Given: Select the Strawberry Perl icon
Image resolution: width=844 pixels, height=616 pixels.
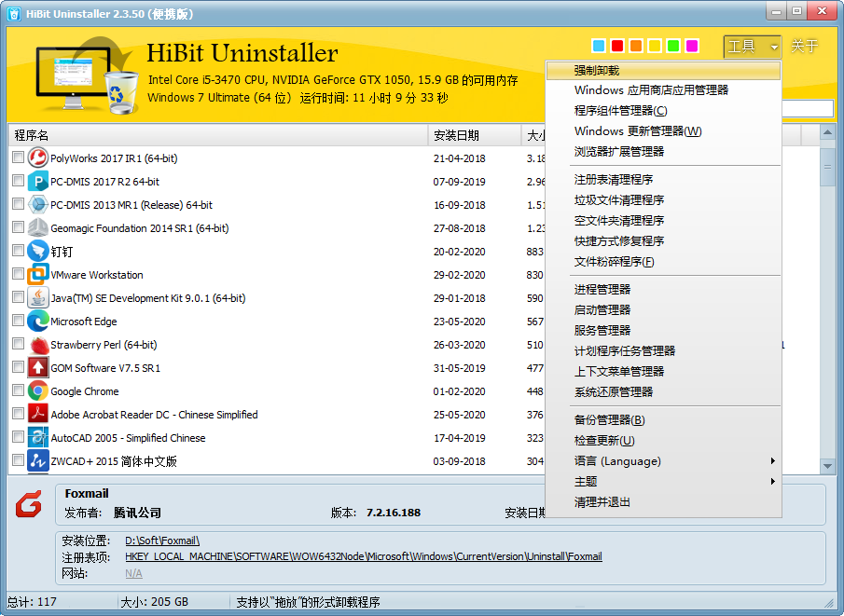Looking at the screenshot, I should coord(38,345).
